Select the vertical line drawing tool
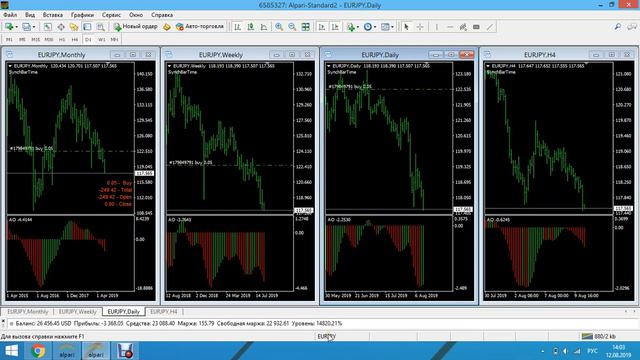This screenshot has width=640, height=360. [x=437, y=27]
